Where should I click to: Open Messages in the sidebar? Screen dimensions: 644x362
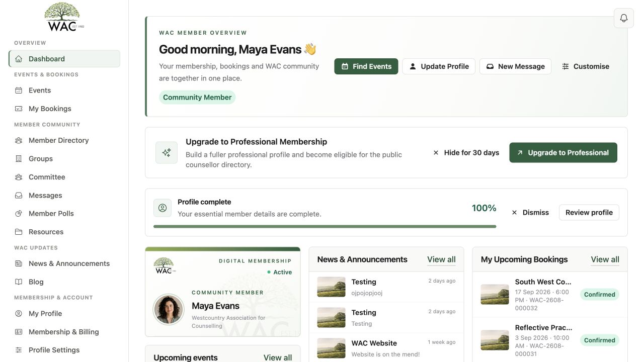click(64, 196)
